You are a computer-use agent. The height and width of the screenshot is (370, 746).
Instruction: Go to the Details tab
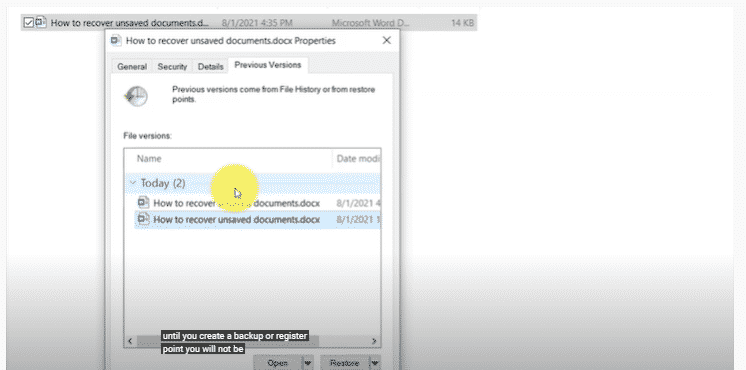(x=211, y=67)
